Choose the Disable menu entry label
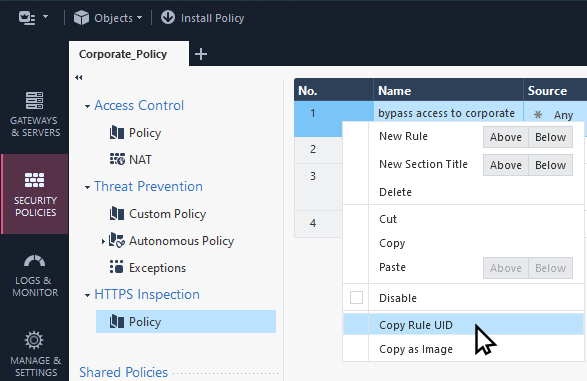The width and height of the screenshot is (587, 381). 398,298
